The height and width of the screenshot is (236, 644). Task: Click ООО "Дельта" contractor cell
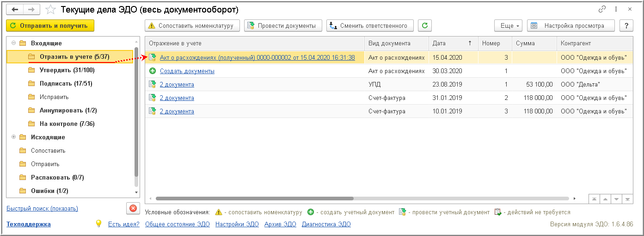click(595, 84)
